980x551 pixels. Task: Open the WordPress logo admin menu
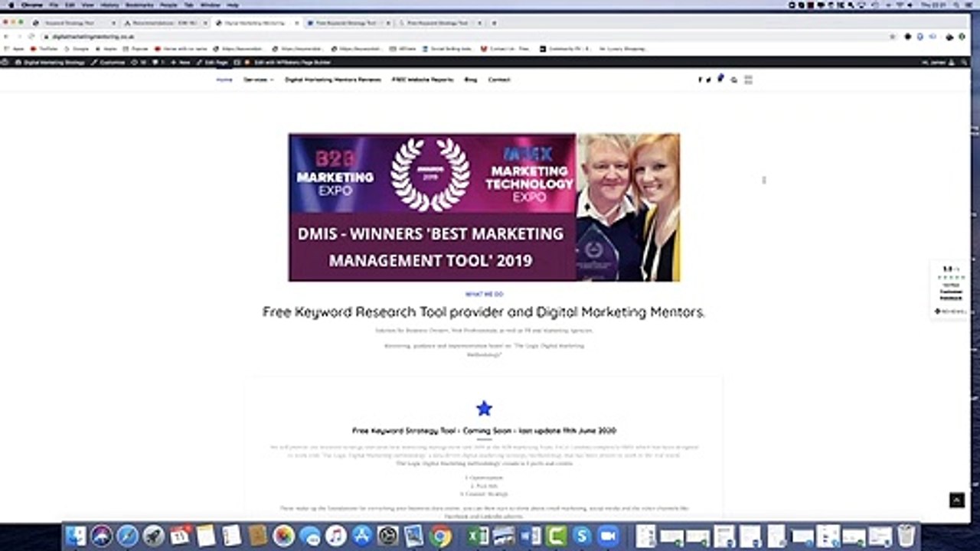(x=5, y=62)
